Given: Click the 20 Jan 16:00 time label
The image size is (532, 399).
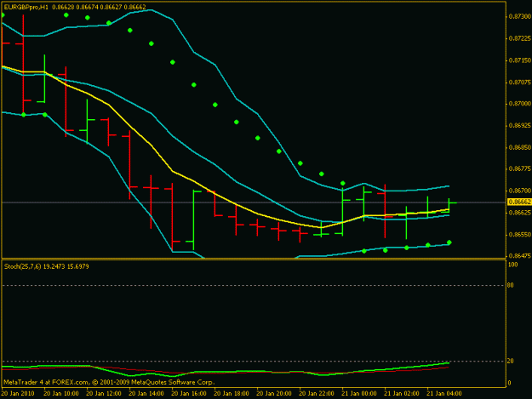Looking at the screenshot, I should [189, 394].
